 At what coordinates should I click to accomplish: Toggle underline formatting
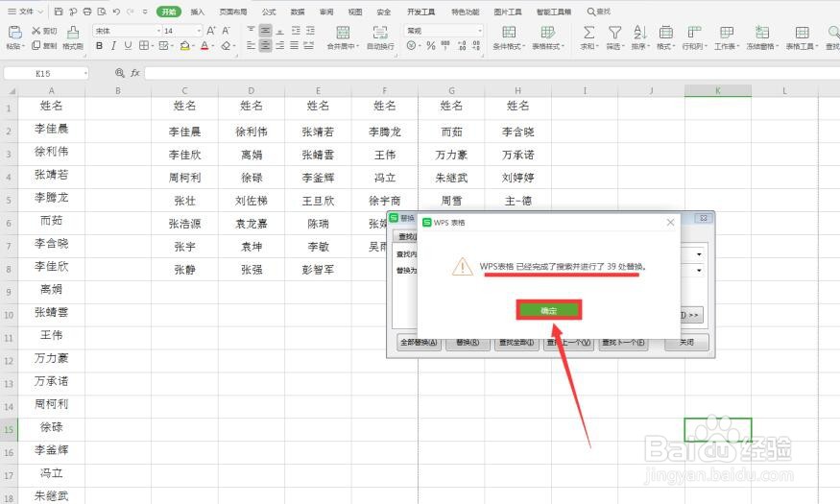128,46
